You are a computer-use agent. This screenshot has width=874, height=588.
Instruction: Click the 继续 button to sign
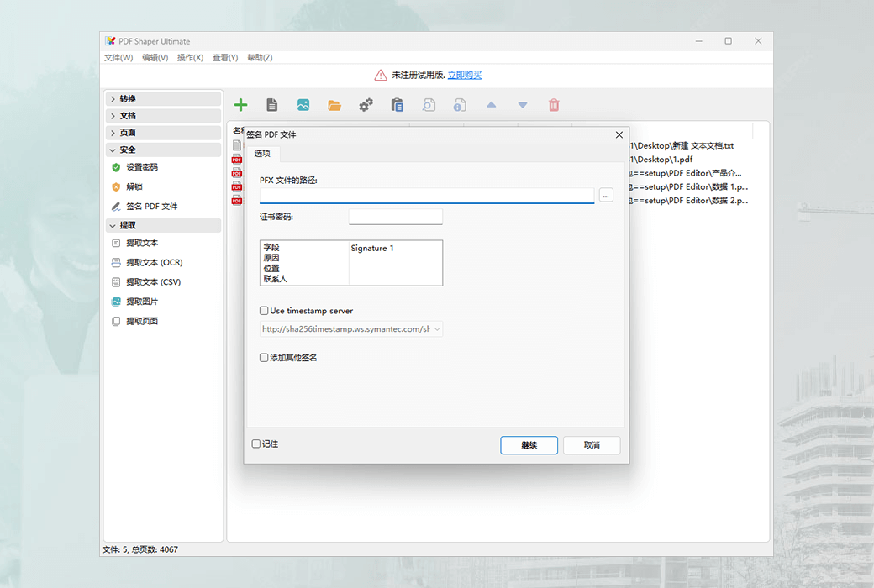coord(529,445)
